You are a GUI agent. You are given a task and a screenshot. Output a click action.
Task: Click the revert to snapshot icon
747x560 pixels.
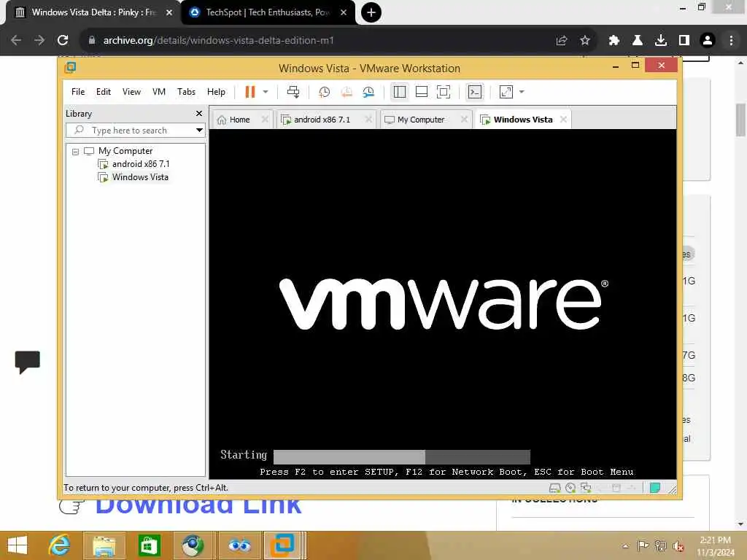(x=347, y=92)
